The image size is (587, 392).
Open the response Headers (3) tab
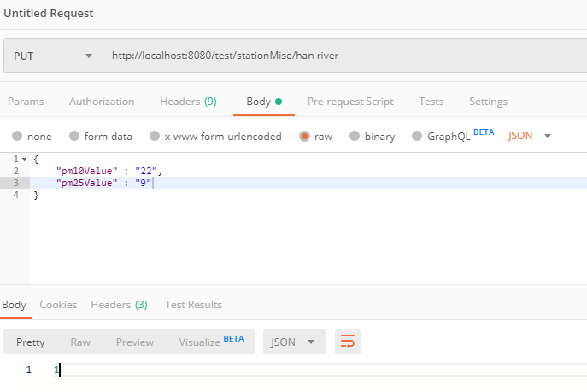pyautogui.click(x=119, y=305)
